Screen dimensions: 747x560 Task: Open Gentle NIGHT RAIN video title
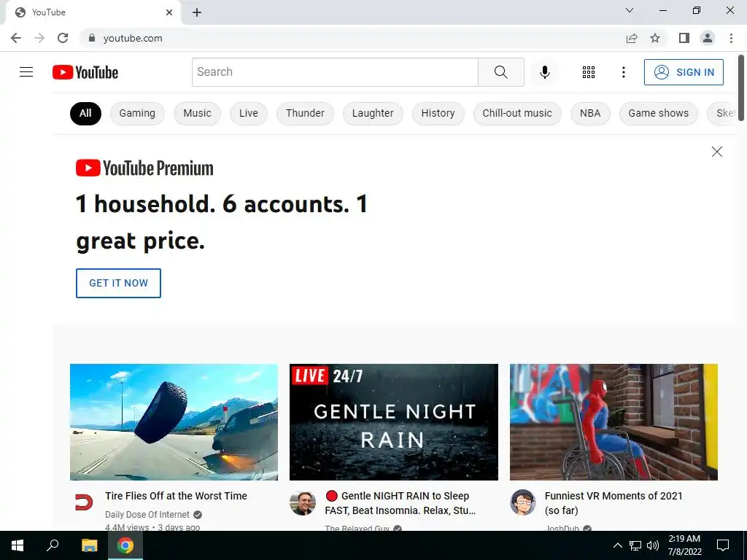[x=400, y=503]
